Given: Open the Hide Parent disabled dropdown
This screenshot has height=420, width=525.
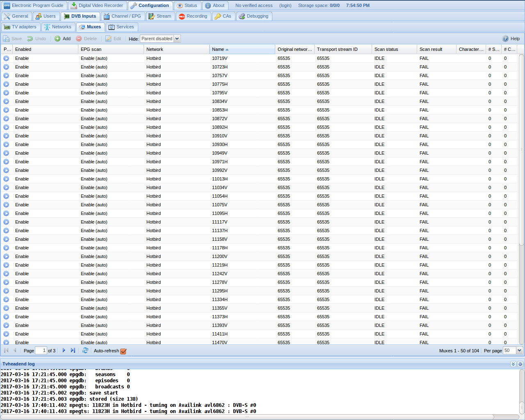Looking at the screenshot, I should (x=177, y=39).
